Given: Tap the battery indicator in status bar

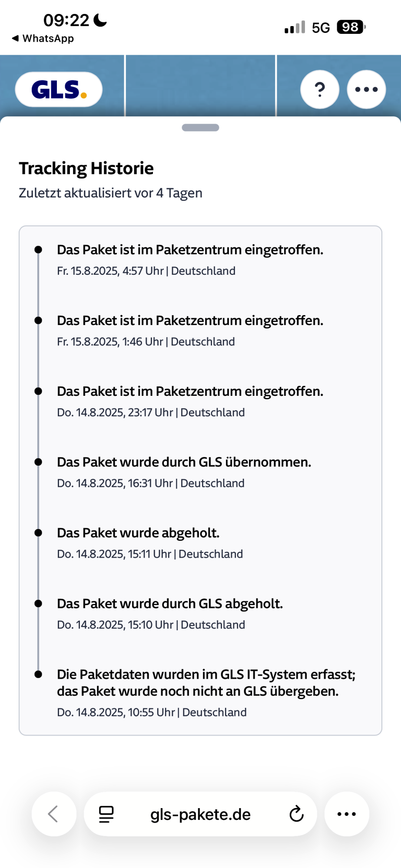Looking at the screenshot, I should pyautogui.click(x=351, y=27).
